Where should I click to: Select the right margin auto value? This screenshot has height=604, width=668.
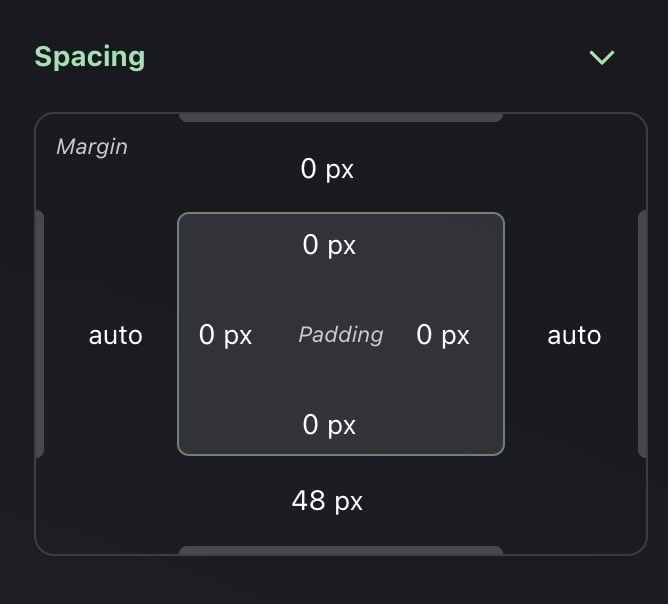(574, 335)
